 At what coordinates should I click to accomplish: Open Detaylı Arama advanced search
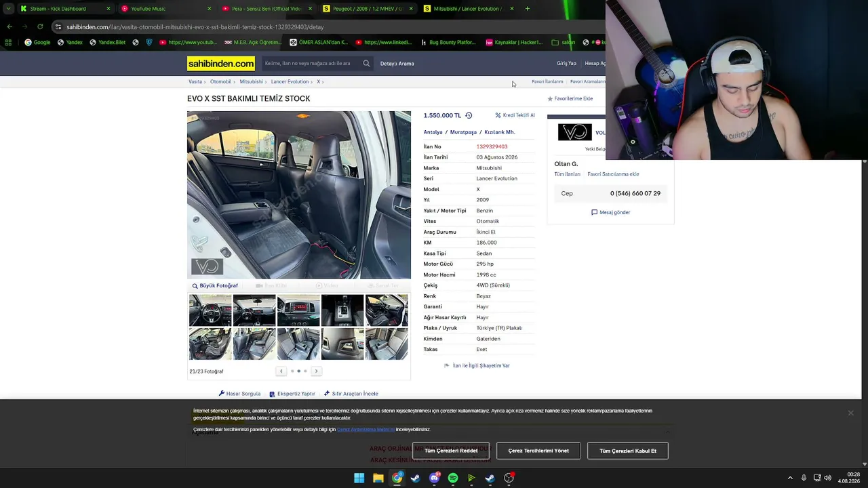(397, 64)
